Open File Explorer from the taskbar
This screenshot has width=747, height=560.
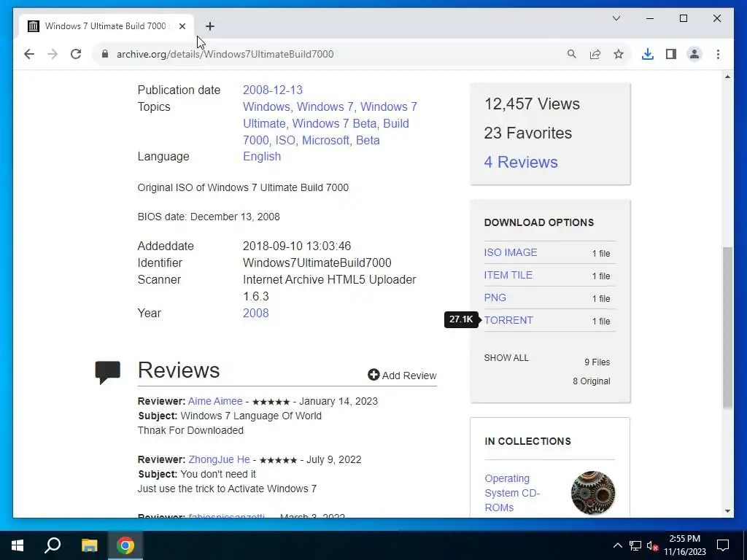click(x=89, y=545)
